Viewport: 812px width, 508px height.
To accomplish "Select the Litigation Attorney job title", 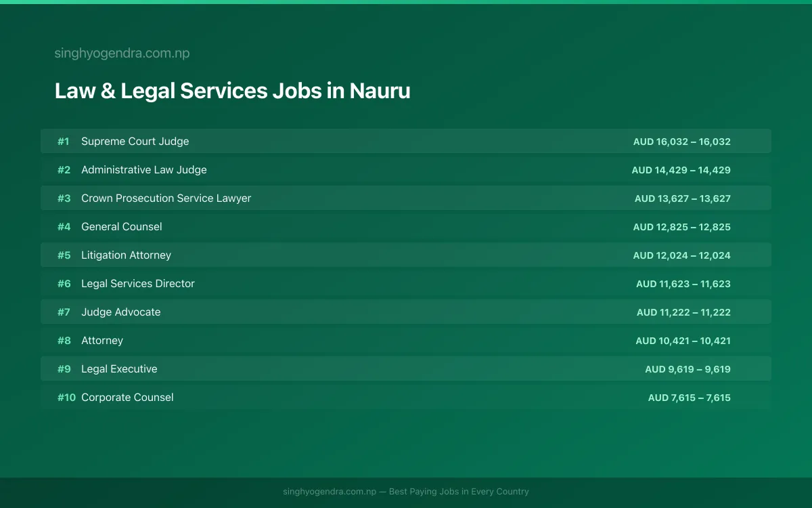I will click(127, 255).
